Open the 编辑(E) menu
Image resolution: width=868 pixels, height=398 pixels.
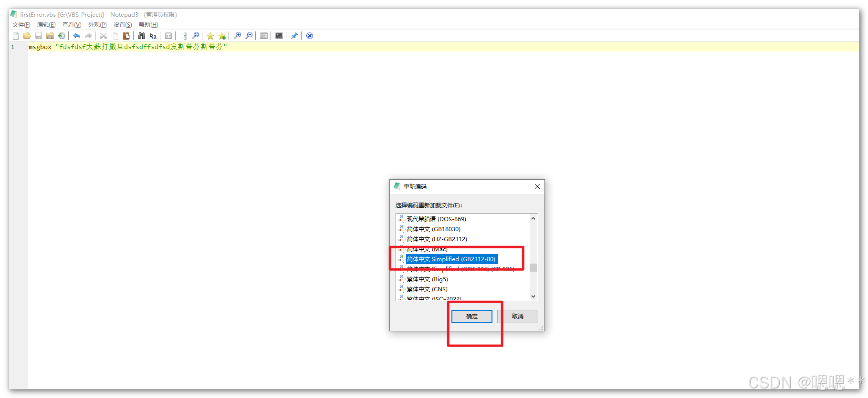click(46, 25)
